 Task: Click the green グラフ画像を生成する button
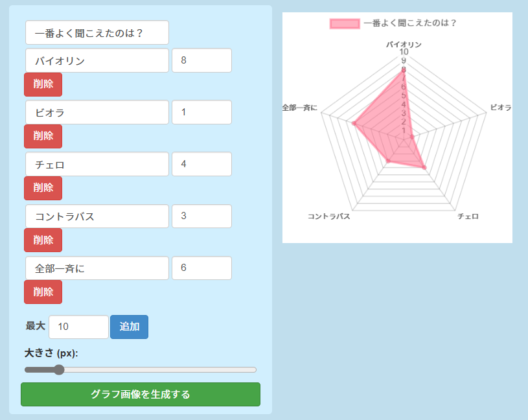tap(141, 394)
